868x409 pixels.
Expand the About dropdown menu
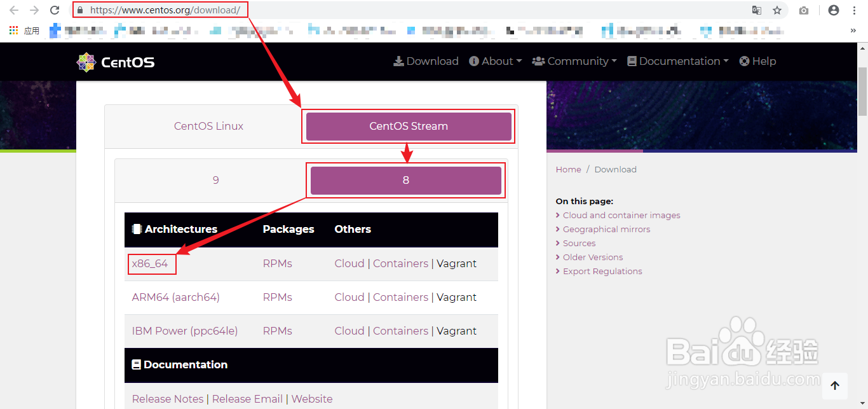point(495,61)
